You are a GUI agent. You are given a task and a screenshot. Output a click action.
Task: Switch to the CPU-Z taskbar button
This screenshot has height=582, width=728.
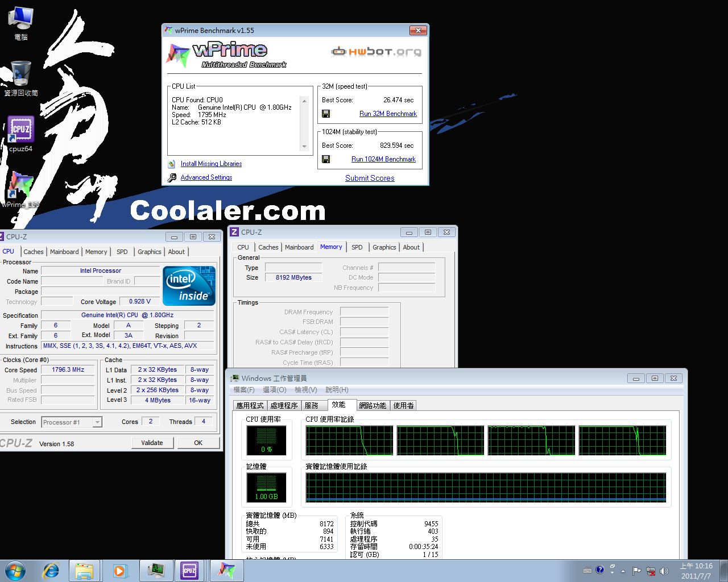pos(190,571)
